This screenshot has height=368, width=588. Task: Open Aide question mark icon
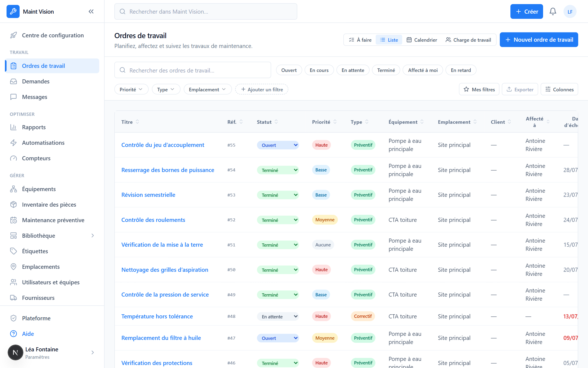pyautogui.click(x=13, y=334)
